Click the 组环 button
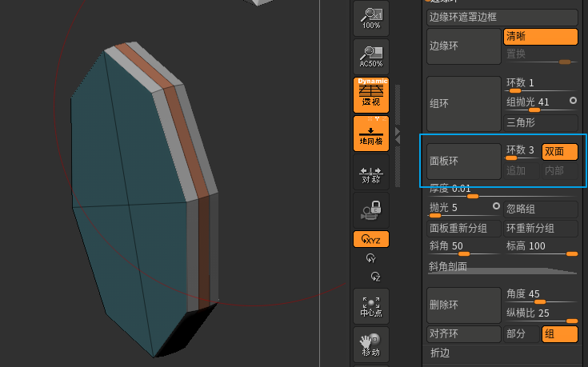The width and height of the screenshot is (588, 367). (464, 104)
